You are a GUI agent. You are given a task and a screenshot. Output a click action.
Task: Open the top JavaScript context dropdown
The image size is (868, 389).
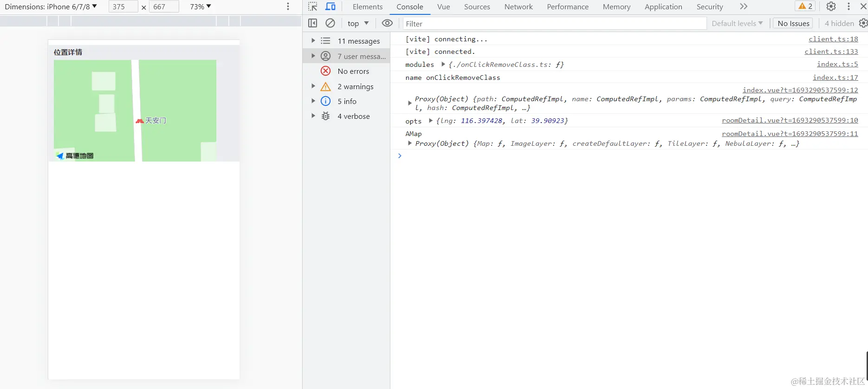pos(358,23)
